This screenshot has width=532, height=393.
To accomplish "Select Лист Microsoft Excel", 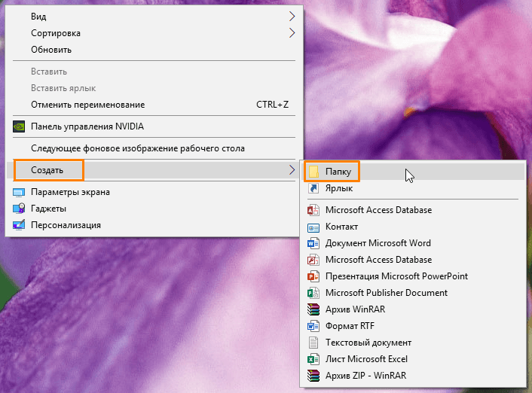I will [413, 359].
